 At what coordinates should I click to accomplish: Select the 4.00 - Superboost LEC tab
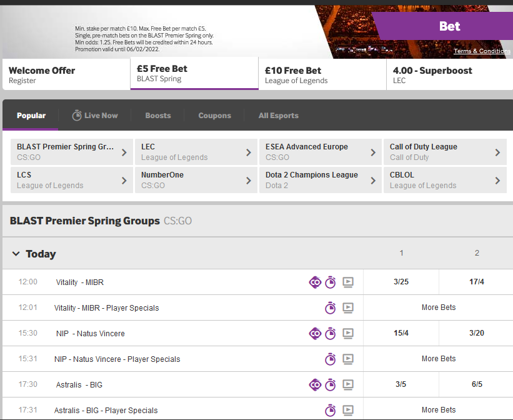click(450, 74)
